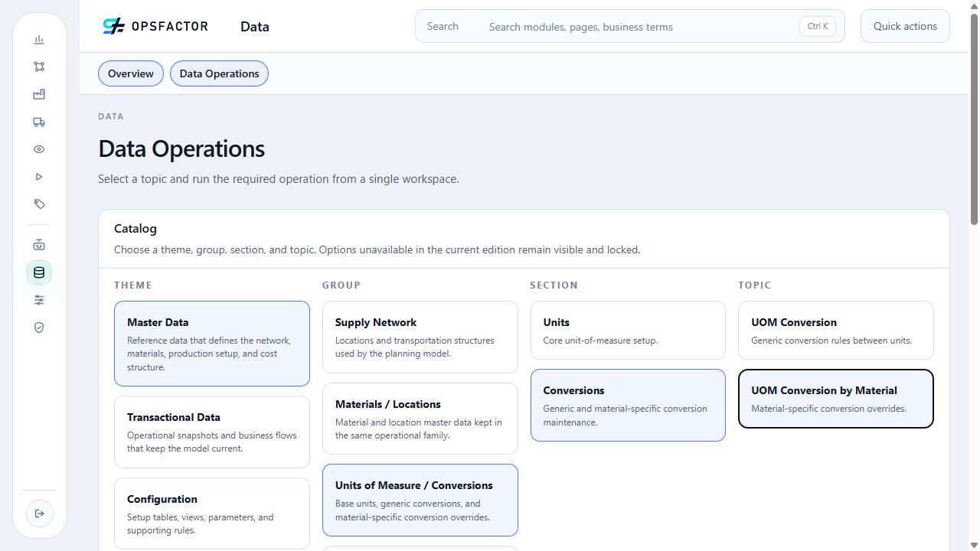Image resolution: width=980 pixels, height=551 pixels.
Task: Click the Catalog panel title
Action: point(136,229)
